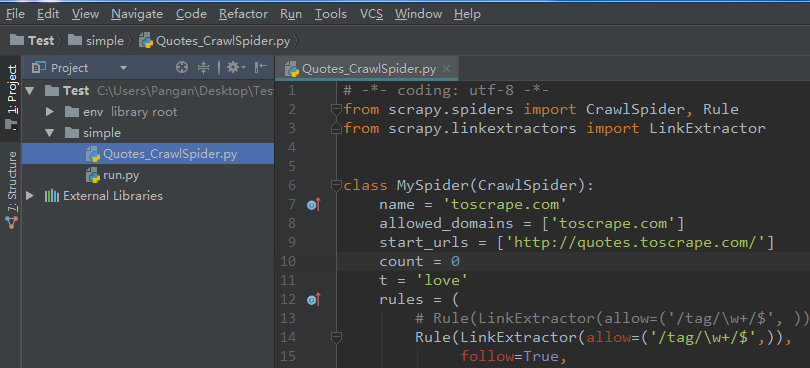The width and height of the screenshot is (810, 368).
Task: Click the import fold end marker on line 3
Action: point(336,128)
